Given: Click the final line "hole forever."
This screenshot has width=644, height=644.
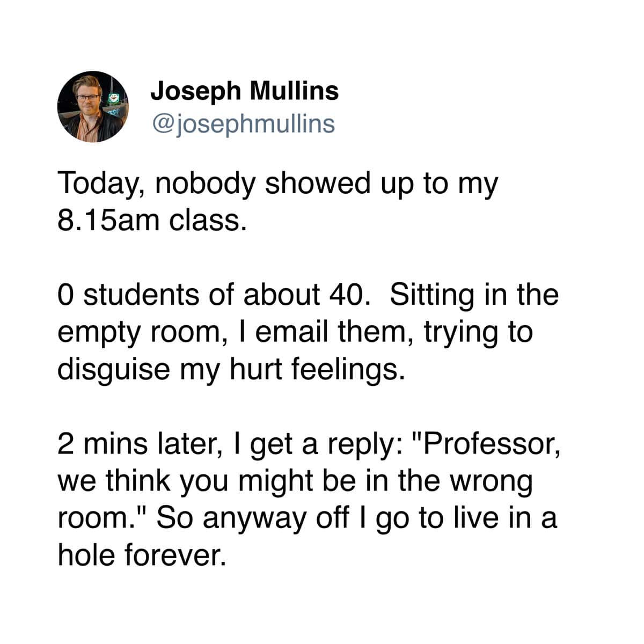Looking at the screenshot, I should click(140, 555).
